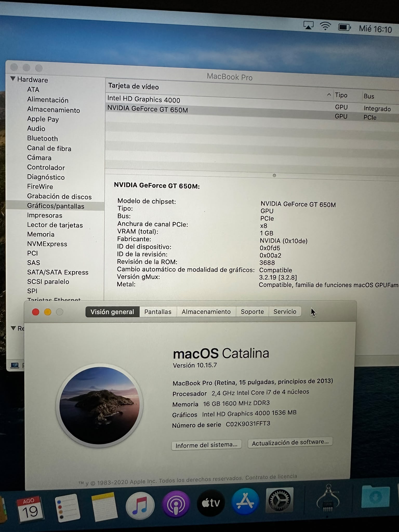Image resolution: width=399 pixels, height=532 pixels.
Task: Close the About This Mac window
Action: 36,312
